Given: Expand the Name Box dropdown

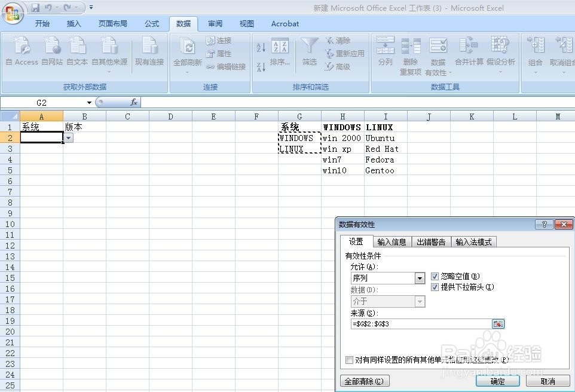Looking at the screenshot, I should click(x=89, y=102).
